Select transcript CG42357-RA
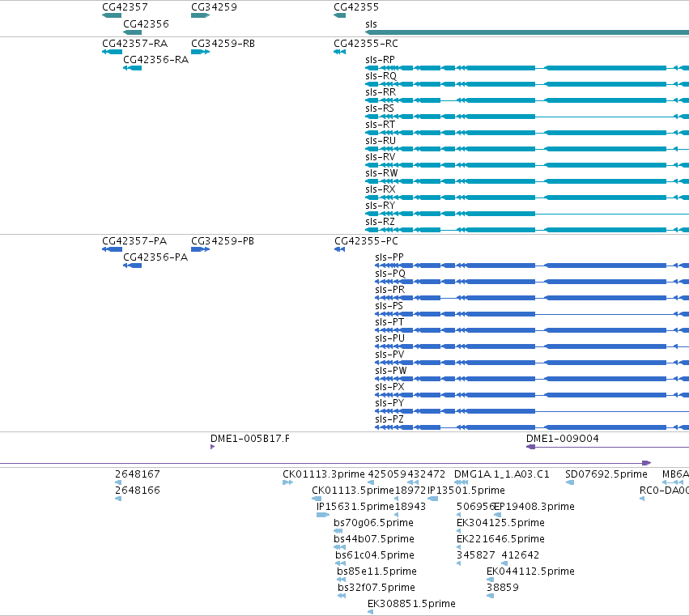Viewport: 689px width, 616px height. tap(112, 52)
